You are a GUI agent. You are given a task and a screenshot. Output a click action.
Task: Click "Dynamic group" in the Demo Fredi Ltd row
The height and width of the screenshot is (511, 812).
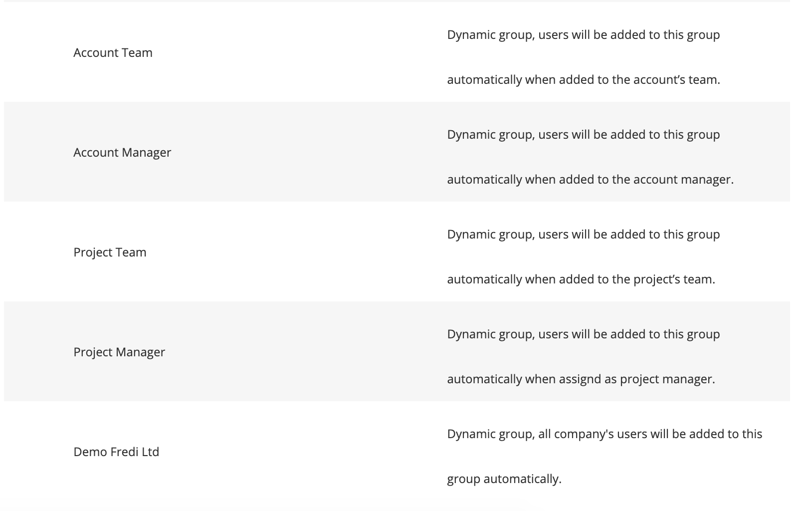[489, 434]
